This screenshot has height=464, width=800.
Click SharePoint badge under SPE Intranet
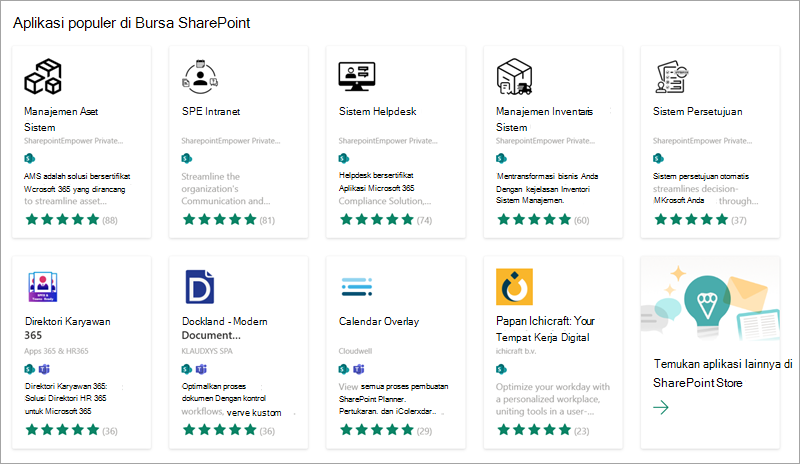pyautogui.click(x=187, y=158)
